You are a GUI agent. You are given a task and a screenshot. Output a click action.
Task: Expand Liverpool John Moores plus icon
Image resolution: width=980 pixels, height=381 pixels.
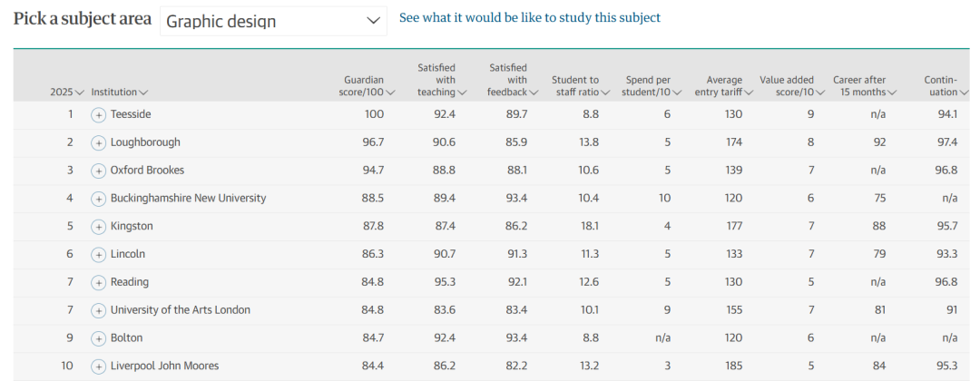tap(98, 366)
